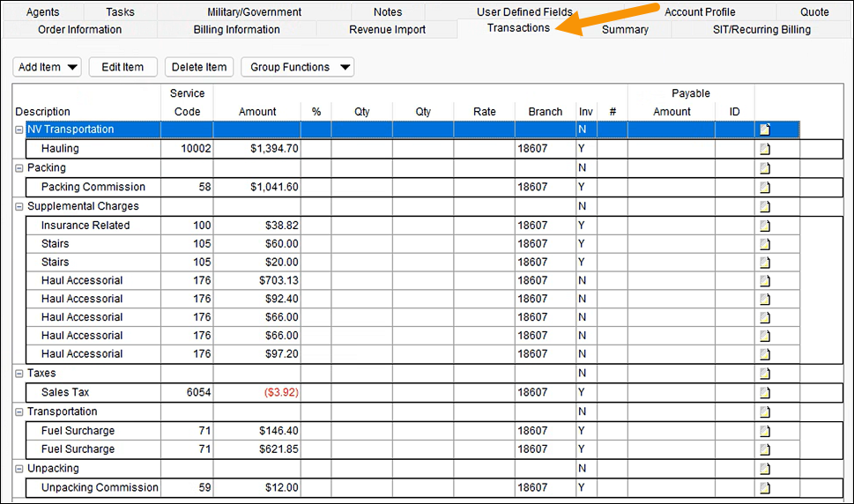This screenshot has width=854, height=504.
Task: Click the $621.85 amount cell
Action: [257, 449]
